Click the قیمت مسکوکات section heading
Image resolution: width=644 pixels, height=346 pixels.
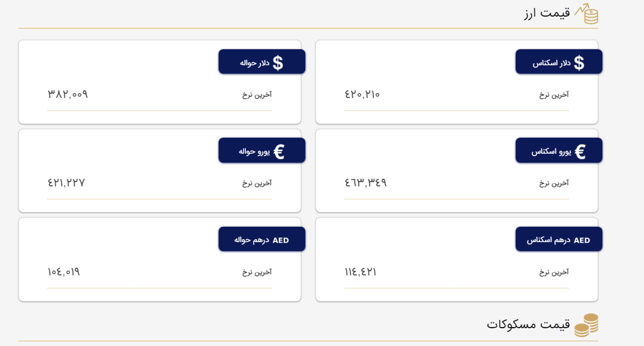[528, 324]
